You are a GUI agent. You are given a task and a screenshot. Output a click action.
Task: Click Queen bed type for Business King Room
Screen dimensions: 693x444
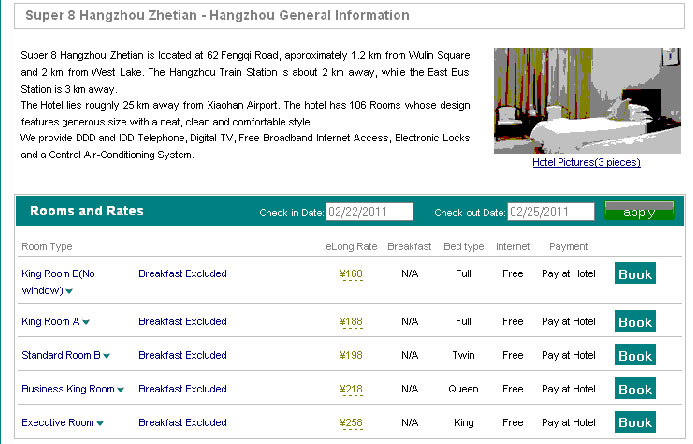(463, 389)
